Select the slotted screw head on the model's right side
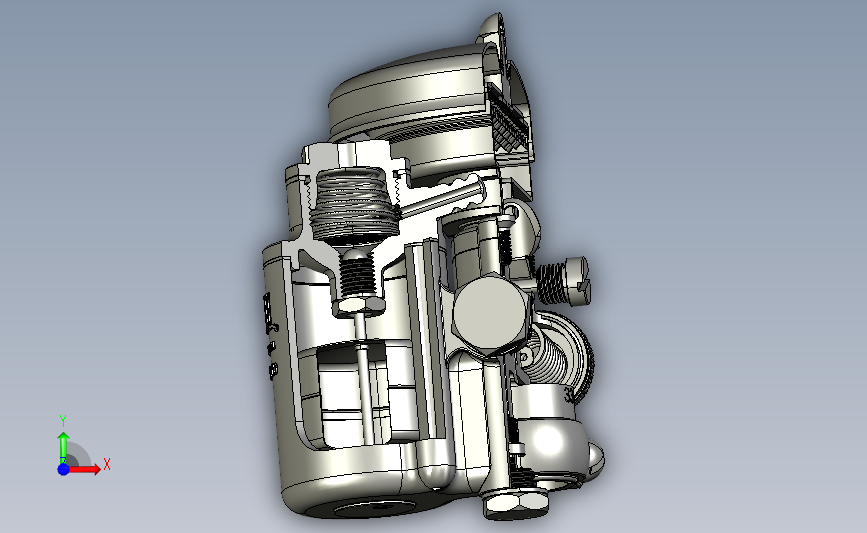This screenshot has width=867, height=533. tap(578, 280)
